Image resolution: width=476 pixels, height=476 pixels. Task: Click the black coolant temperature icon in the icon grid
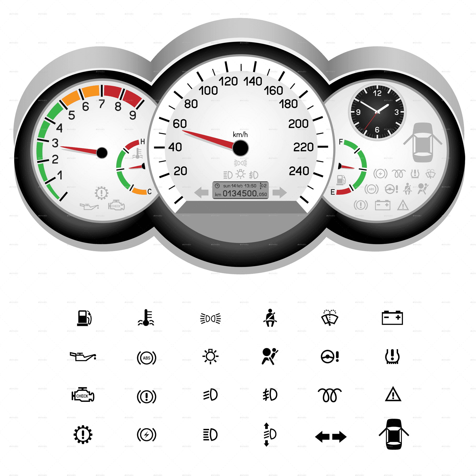tap(146, 317)
